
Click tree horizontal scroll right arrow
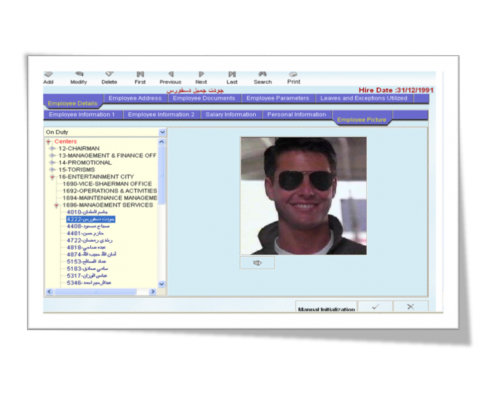(x=153, y=292)
